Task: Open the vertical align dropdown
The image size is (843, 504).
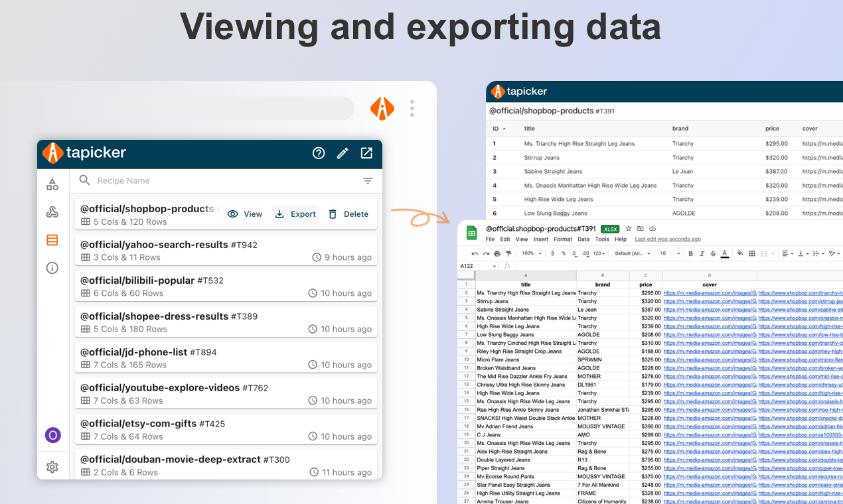Action: pyautogui.click(x=803, y=253)
